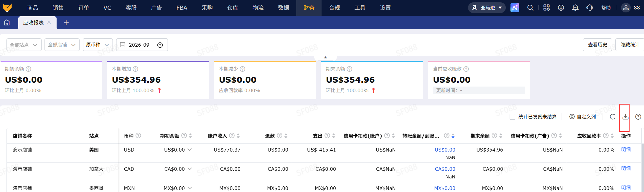Show the 期初余额 help tooltip on its card
This screenshot has width=644, height=192.
coord(28,69)
